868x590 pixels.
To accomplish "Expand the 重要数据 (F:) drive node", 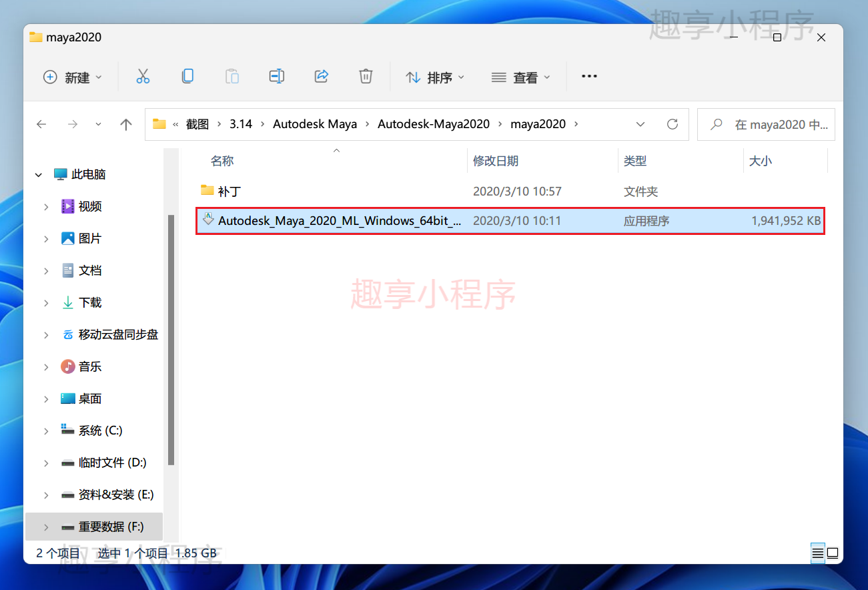I will pyautogui.click(x=46, y=527).
